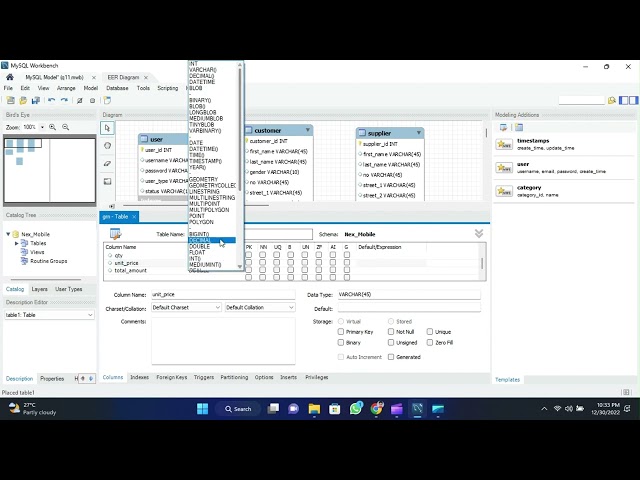Go to the Workbench home screen icon
640x480 pixels.
10,77
